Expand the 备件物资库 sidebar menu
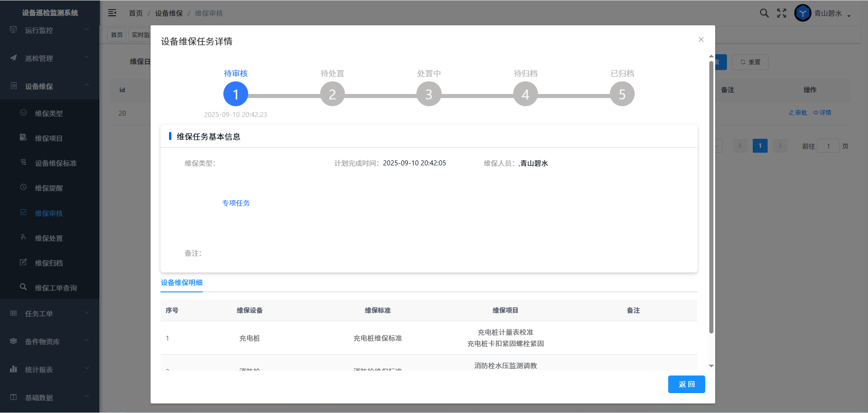 (x=50, y=342)
